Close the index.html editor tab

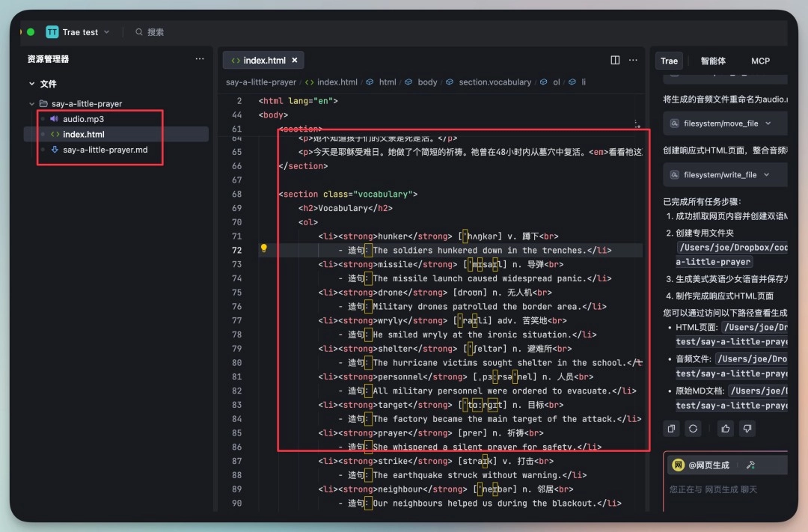295,61
